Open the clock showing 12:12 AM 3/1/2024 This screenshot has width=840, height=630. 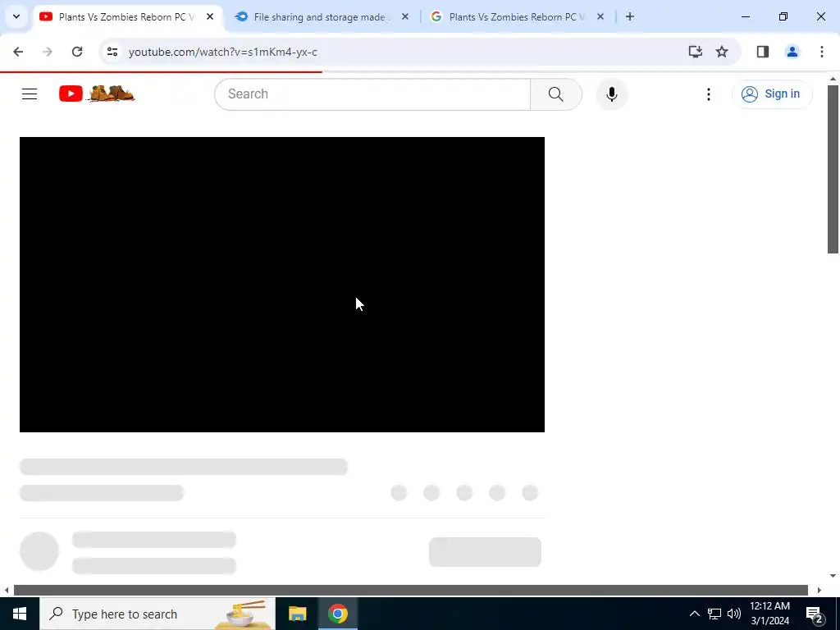click(x=769, y=614)
